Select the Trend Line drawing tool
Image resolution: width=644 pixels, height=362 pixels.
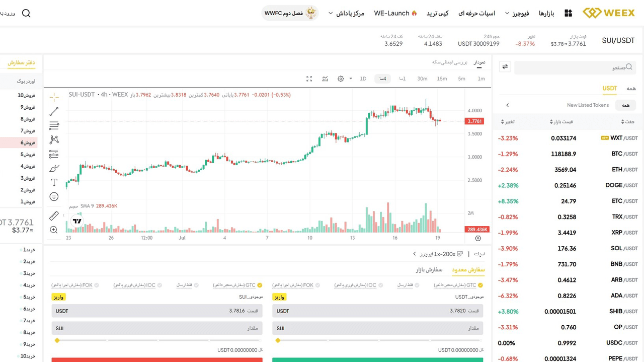pos(54,111)
